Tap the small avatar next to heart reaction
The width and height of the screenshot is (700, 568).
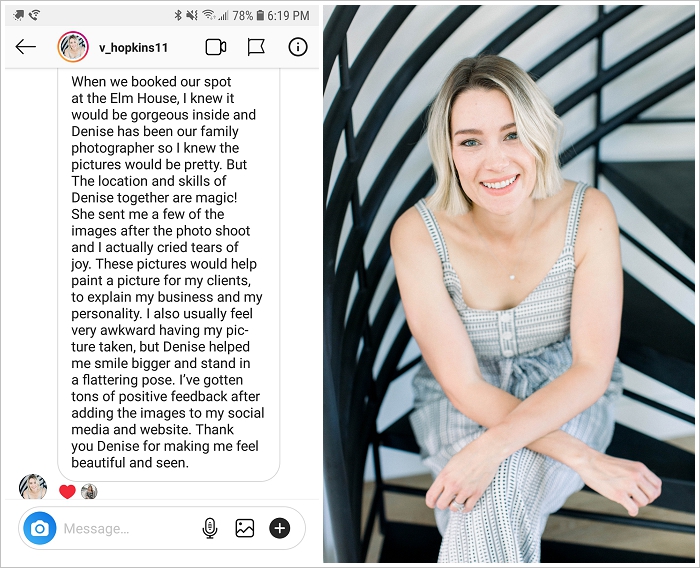tap(89, 492)
